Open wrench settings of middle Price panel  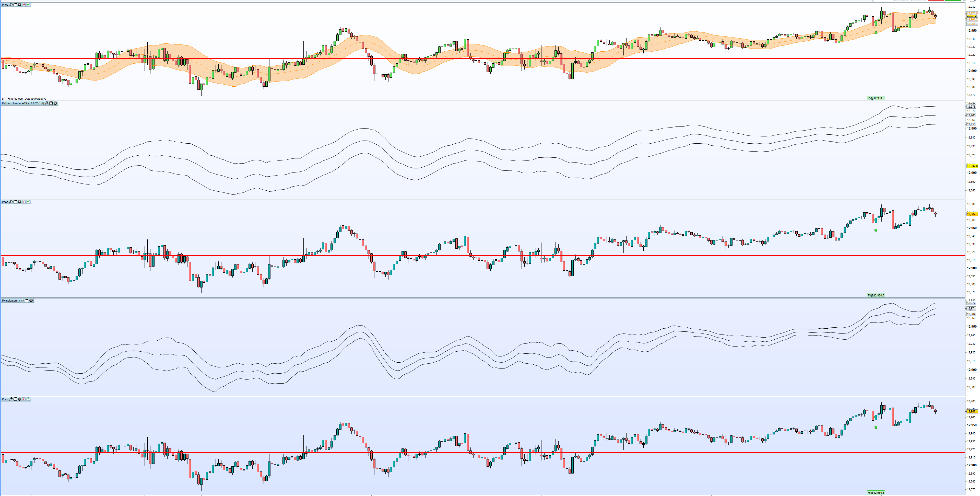pos(11,202)
